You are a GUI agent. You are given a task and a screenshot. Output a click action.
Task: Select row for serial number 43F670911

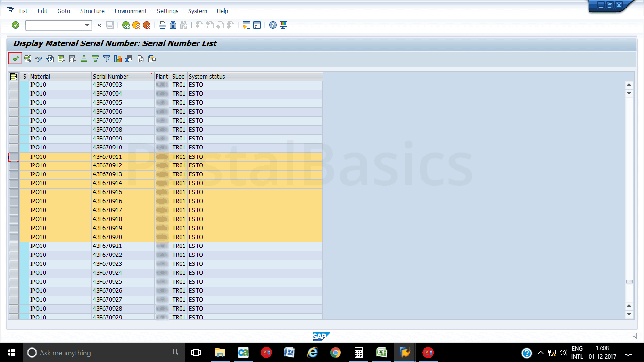pyautogui.click(x=14, y=157)
